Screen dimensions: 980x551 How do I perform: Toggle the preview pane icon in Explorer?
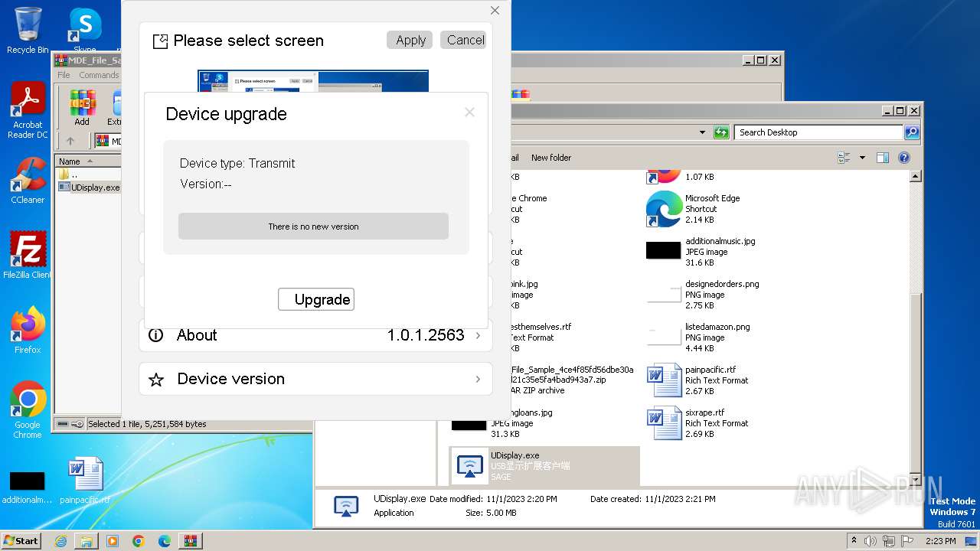(x=883, y=158)
